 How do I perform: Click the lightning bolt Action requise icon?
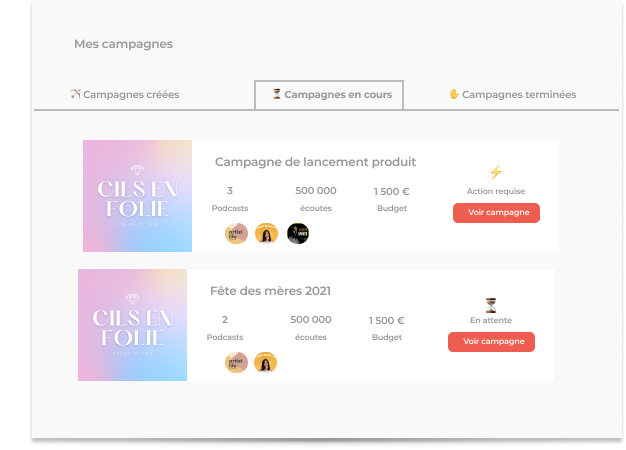coord(495,172)
